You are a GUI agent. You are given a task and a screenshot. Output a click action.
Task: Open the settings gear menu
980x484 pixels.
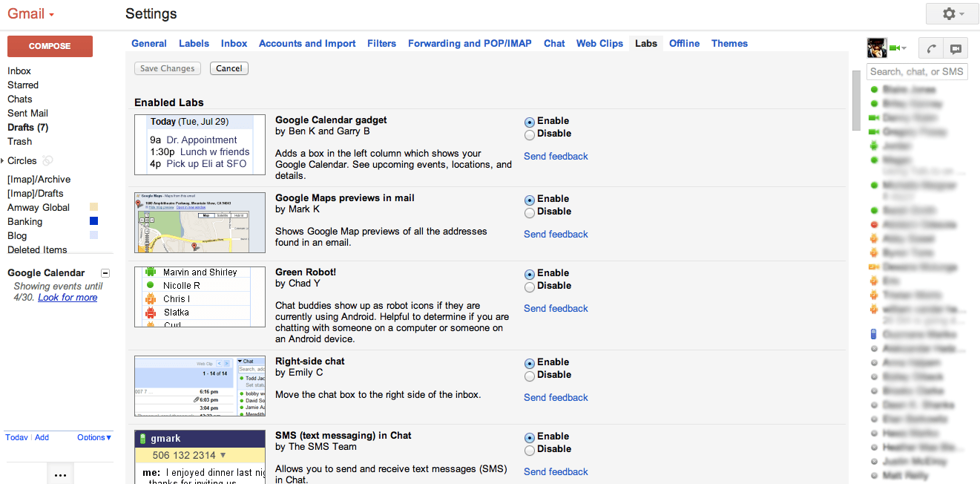pyautogui.click(x=952, y=14)
